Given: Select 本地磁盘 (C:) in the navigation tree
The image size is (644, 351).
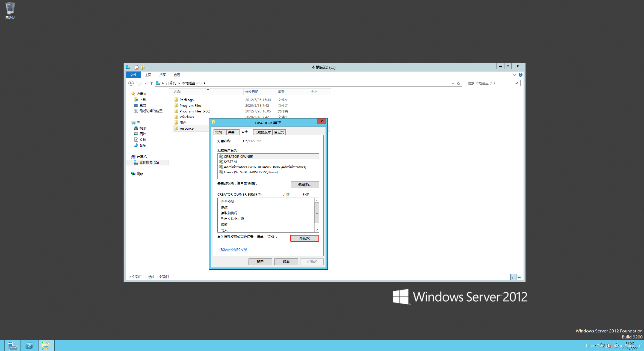Looking at the screenshot, I should [x=149, y=162].
